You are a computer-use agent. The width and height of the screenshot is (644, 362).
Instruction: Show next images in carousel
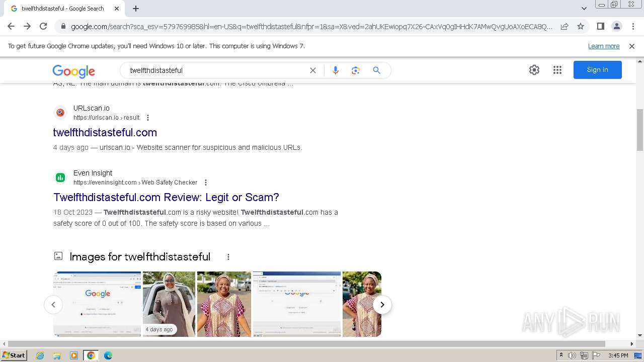pyautogui.click(x=382, y=305)
